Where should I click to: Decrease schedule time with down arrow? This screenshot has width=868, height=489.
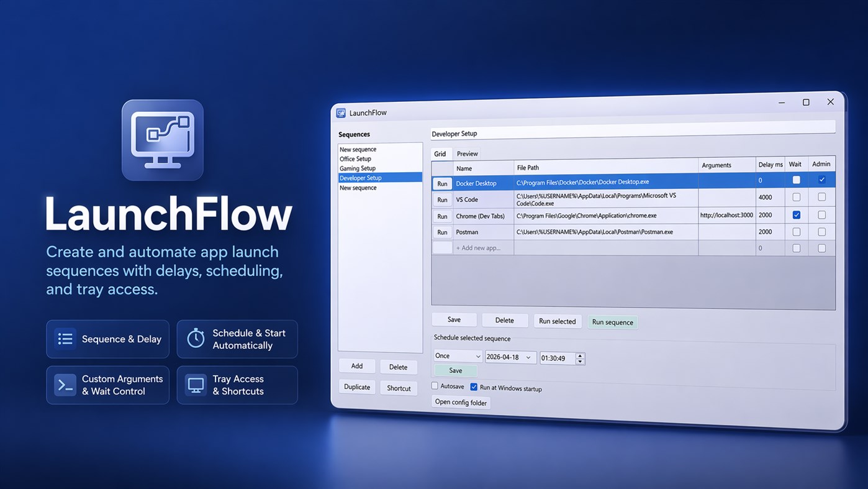(580, 362)
